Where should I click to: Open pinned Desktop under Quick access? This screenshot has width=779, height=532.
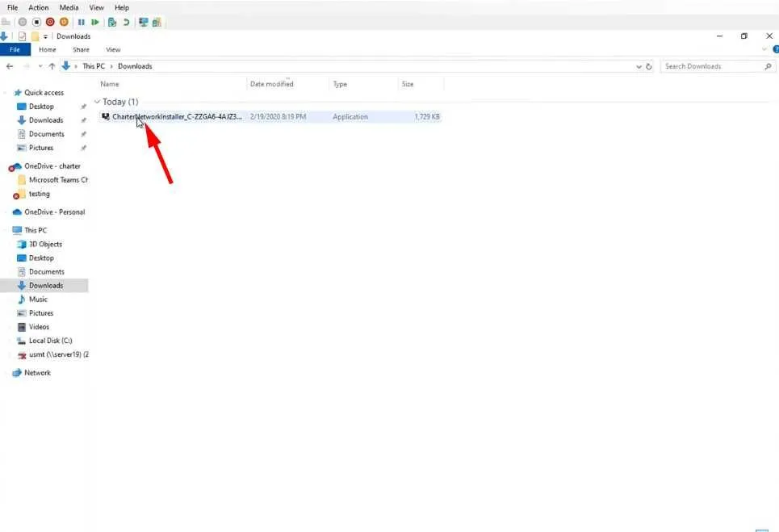(x=41, y=107)
